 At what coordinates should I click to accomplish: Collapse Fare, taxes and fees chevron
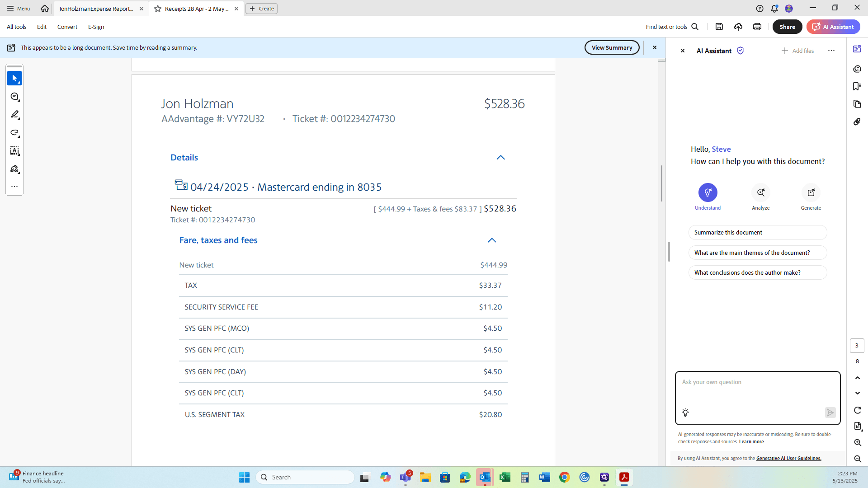[492, 240]
